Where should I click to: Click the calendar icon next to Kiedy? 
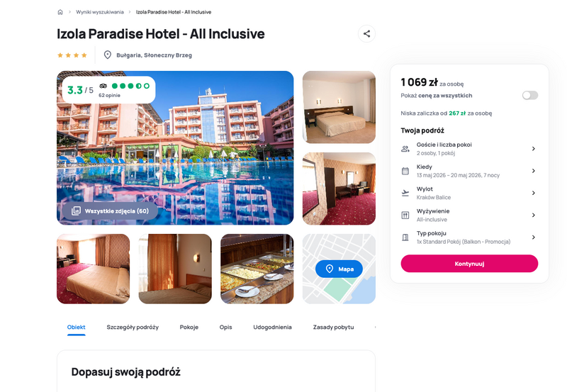point(405,171)
